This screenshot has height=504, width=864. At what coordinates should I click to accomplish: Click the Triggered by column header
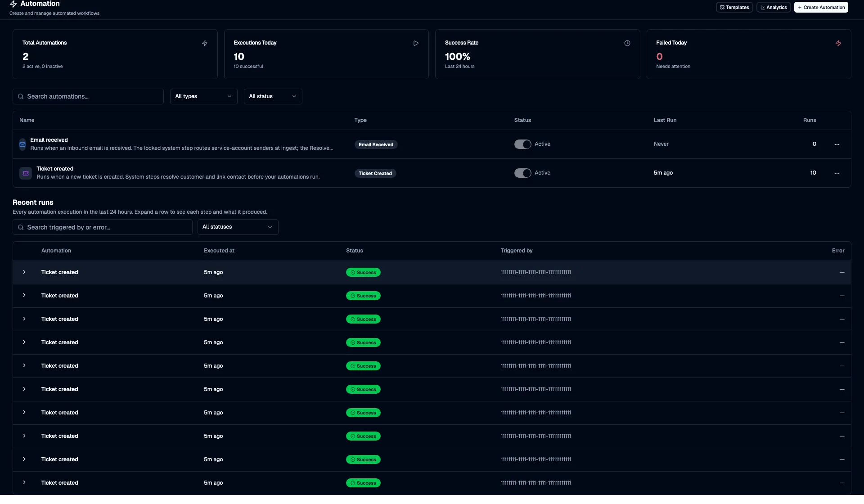[x=517, y=251]
